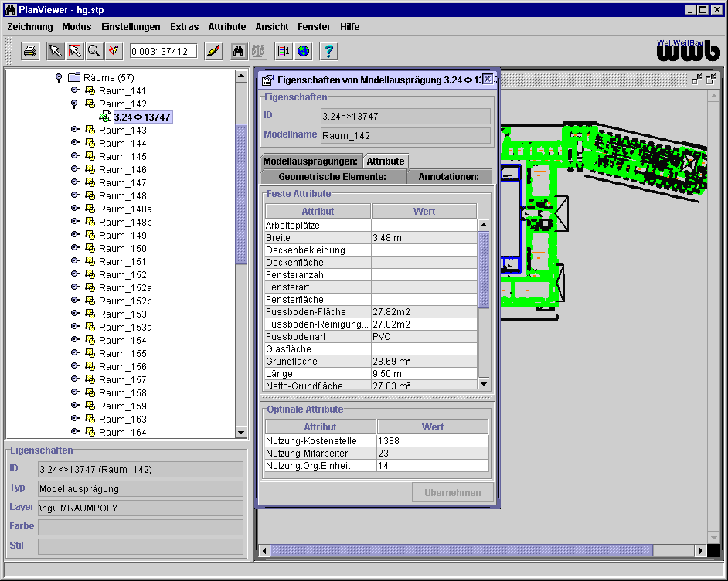Close the Eigenschaften properties dialog

coord(487,79)
